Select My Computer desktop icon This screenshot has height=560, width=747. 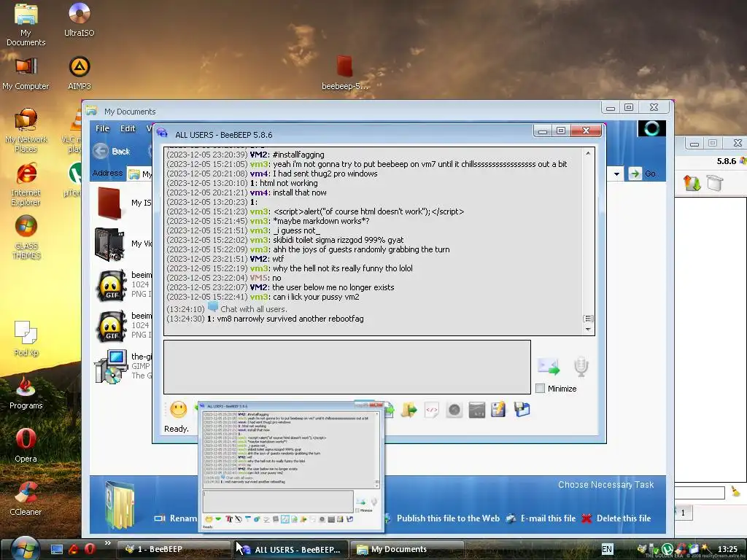[26, 74]
